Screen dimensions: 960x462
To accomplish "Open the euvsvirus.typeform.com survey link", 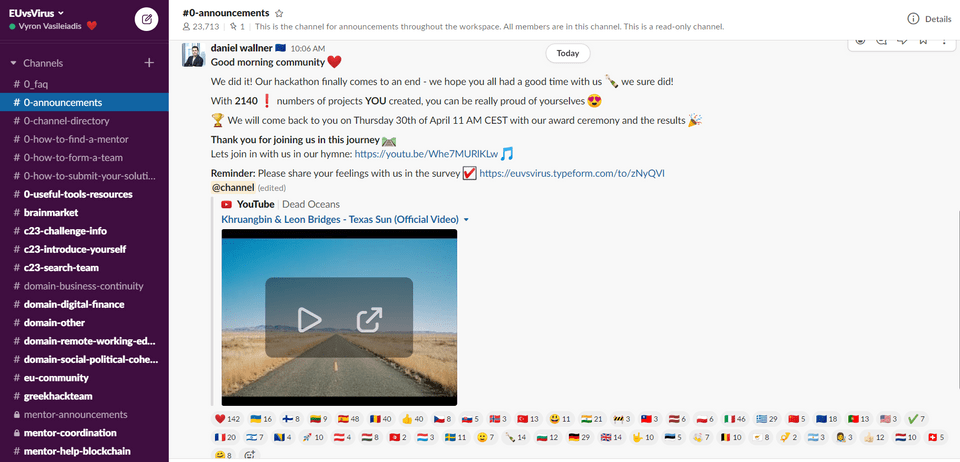I will coord(572,173).
